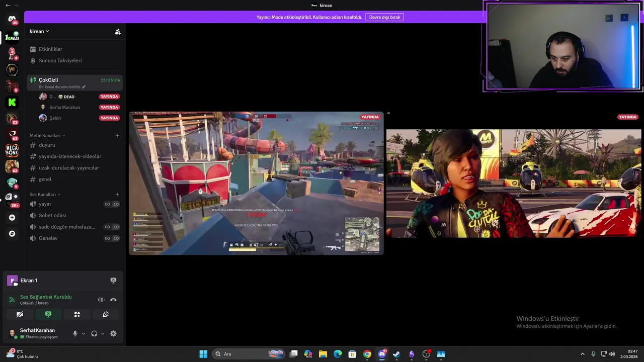Click the invite people icon beside kirean

click(118, 32)
